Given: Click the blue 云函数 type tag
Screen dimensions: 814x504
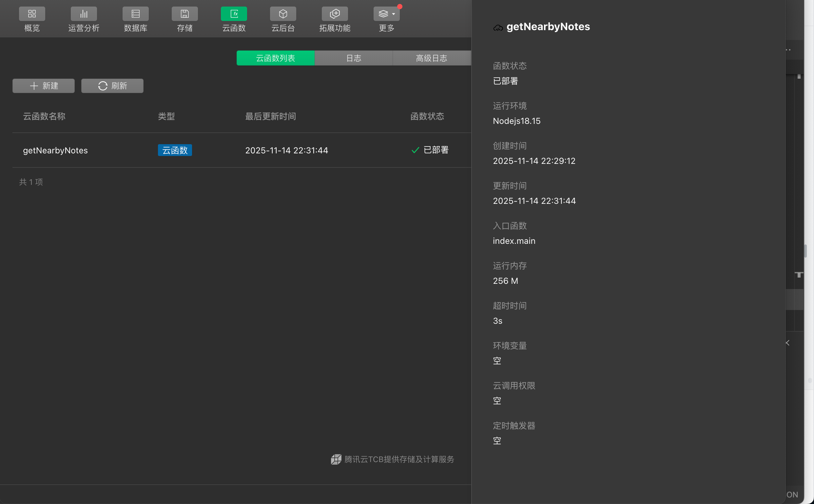Looking at the screenshot, I should click(x=175, y=150).
